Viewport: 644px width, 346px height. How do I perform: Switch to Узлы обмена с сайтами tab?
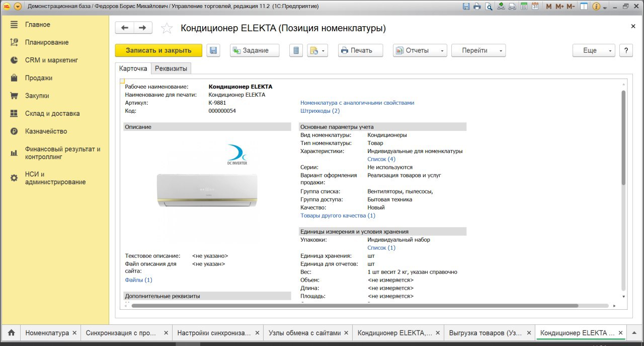coord(304,333)
